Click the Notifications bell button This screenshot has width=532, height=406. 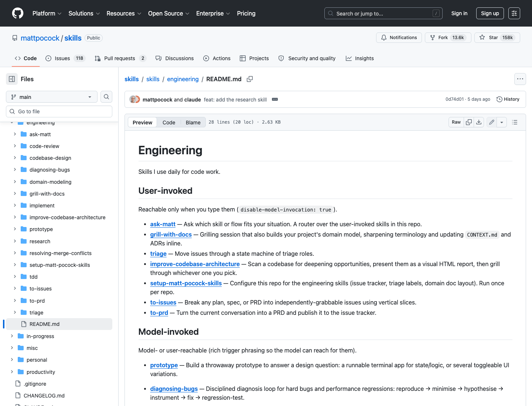tap(399, 38)
